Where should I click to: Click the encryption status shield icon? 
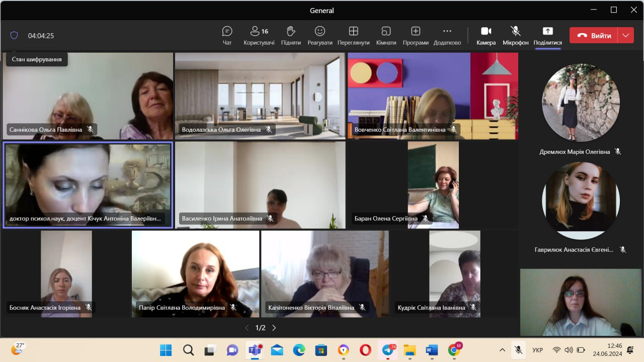coord(14,35)
